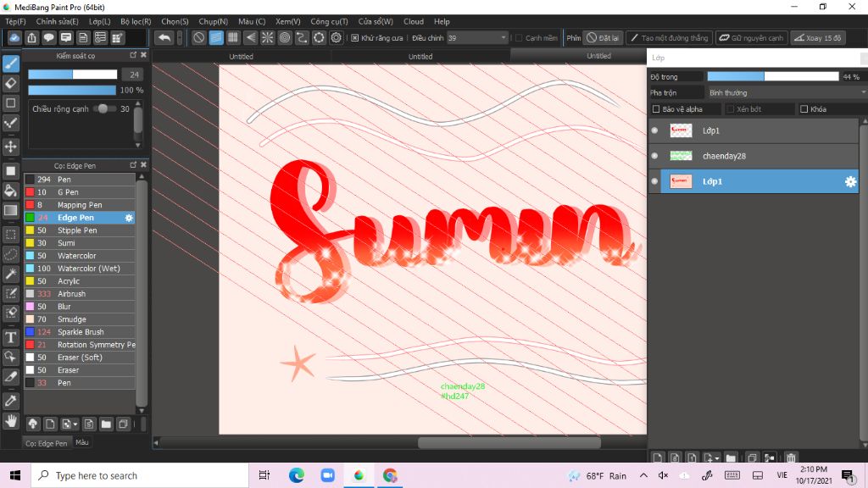This screenshot has height=488, width=868.
Task: Select the Eraser tool in left toolbar
Action: 11,84
